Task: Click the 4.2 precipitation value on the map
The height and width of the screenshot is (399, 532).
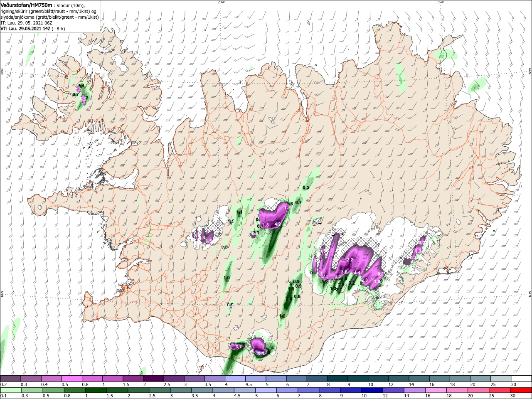Action: click(x=278, y=224)
